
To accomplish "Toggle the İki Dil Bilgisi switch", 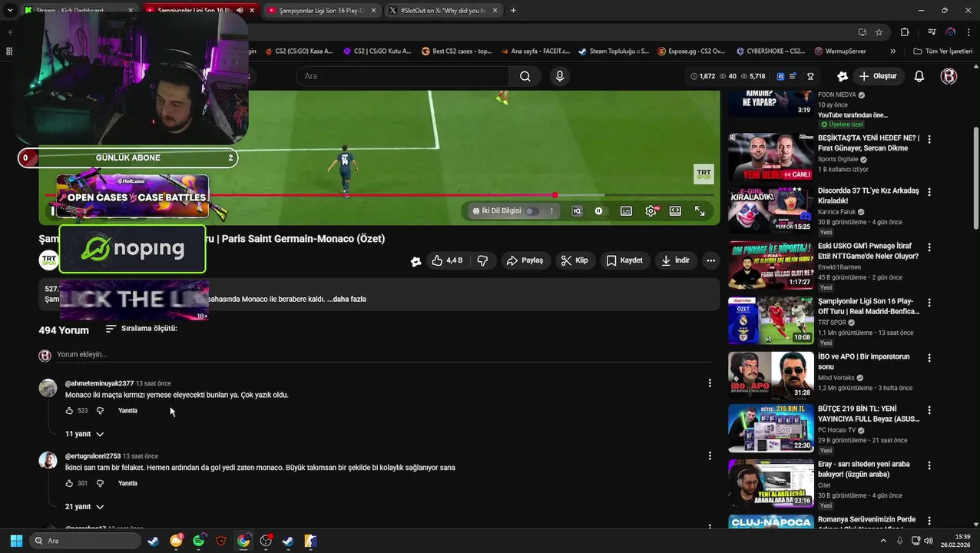I will pos(531,210).
